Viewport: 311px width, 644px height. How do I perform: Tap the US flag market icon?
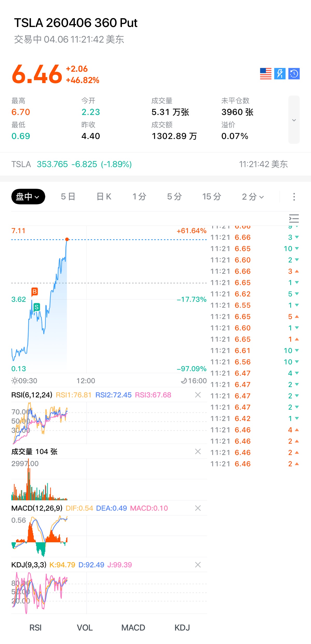266,74
